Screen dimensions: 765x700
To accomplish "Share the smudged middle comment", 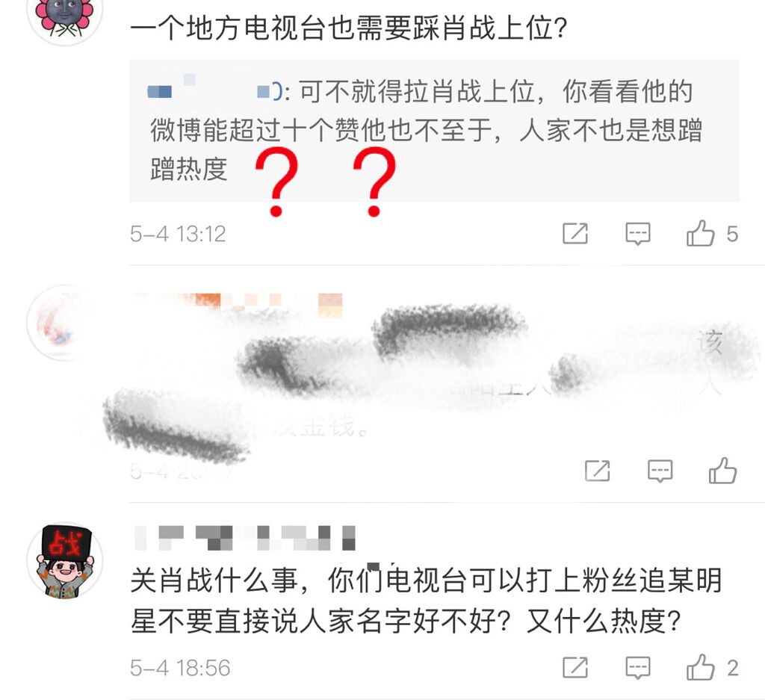I will click(x=597, y=471).
